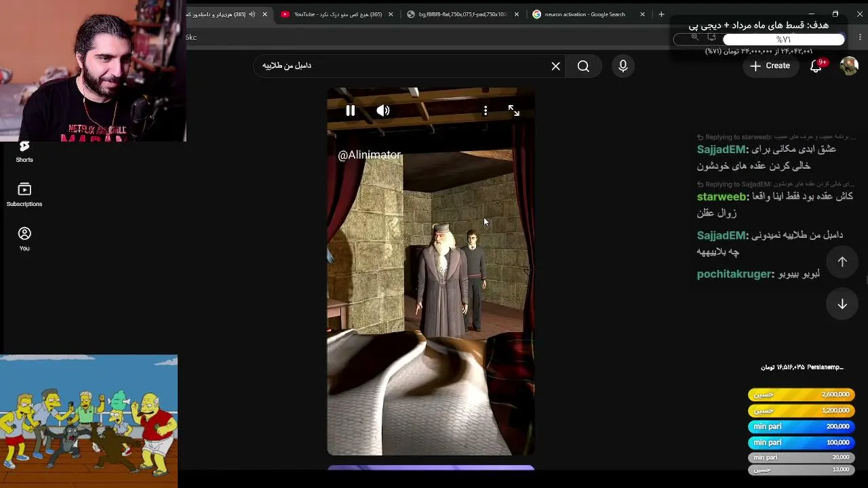868x488 pixels.
Task: Click the min pari 100,000 donation entry
Action: [802, 443]
